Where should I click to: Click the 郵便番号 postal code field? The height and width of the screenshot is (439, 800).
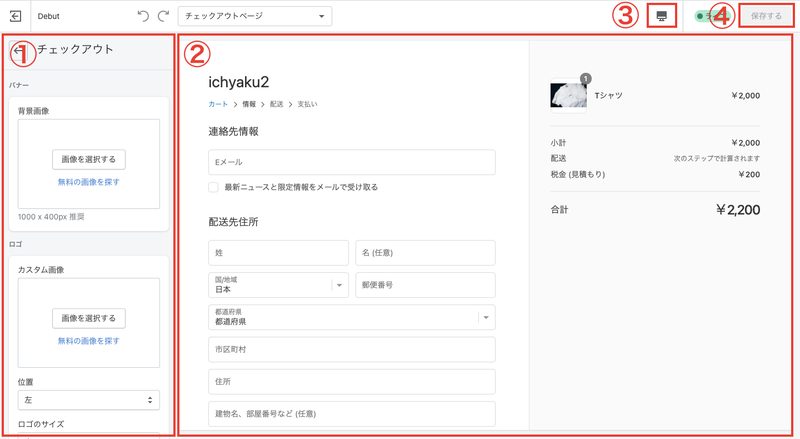coord(426,285)
